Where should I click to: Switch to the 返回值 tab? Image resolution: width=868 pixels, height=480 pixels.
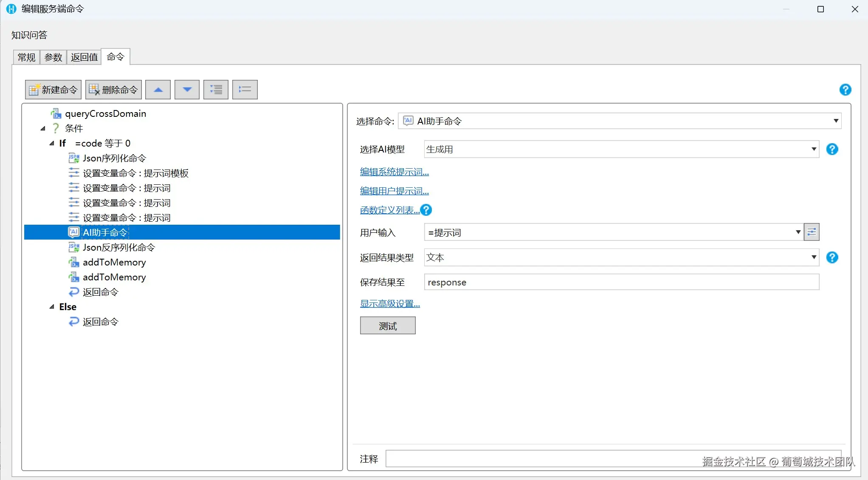coord(84,57)
